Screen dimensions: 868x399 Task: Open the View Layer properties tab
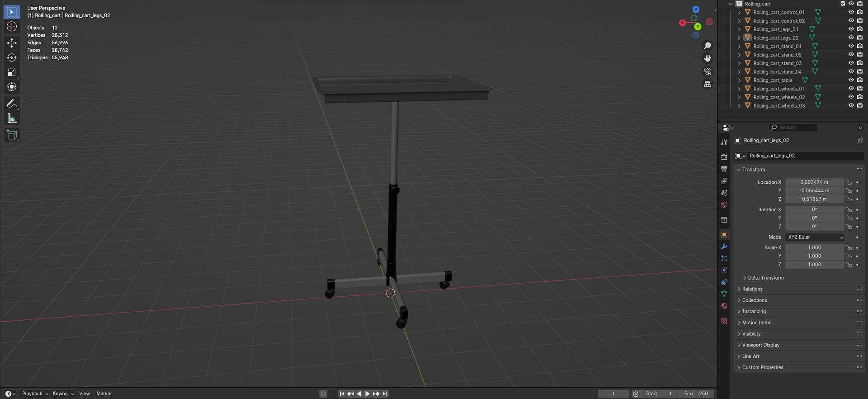click(724, 181)
